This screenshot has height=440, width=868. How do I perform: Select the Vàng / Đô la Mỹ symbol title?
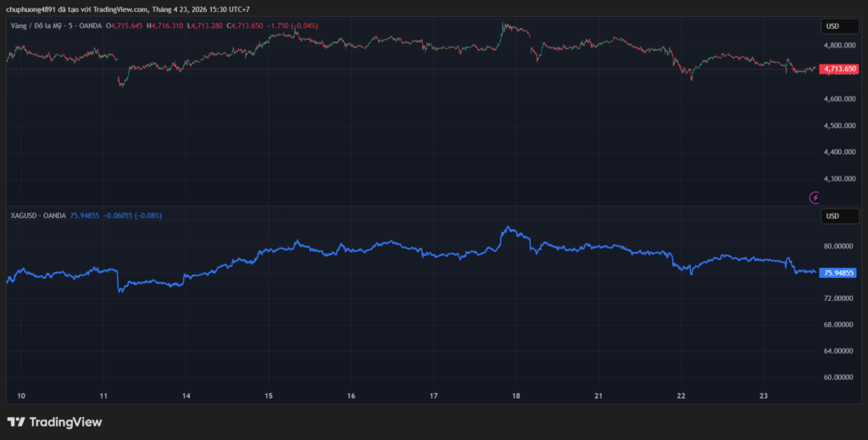pyautogui.click(x=44, y=26)
